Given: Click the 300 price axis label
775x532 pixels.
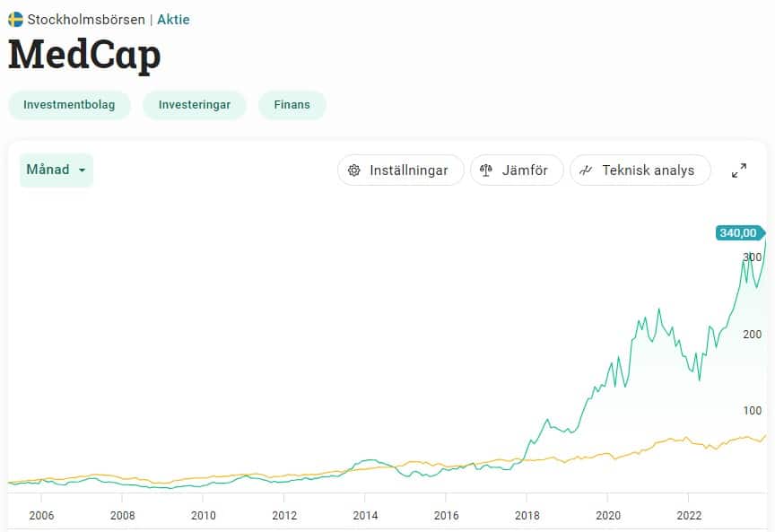Looking at the screenshot, I should coord(752,257).
